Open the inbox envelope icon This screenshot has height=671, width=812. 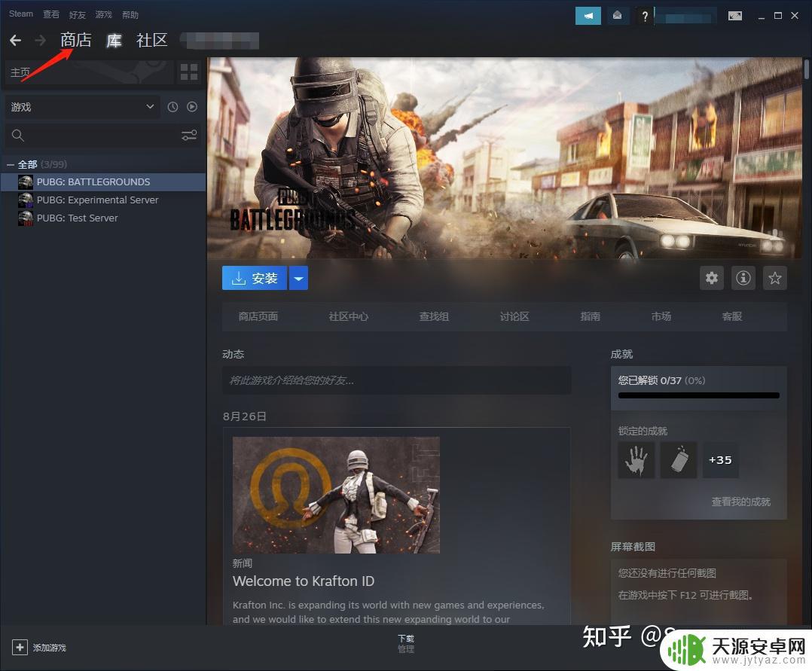point(618,16)
